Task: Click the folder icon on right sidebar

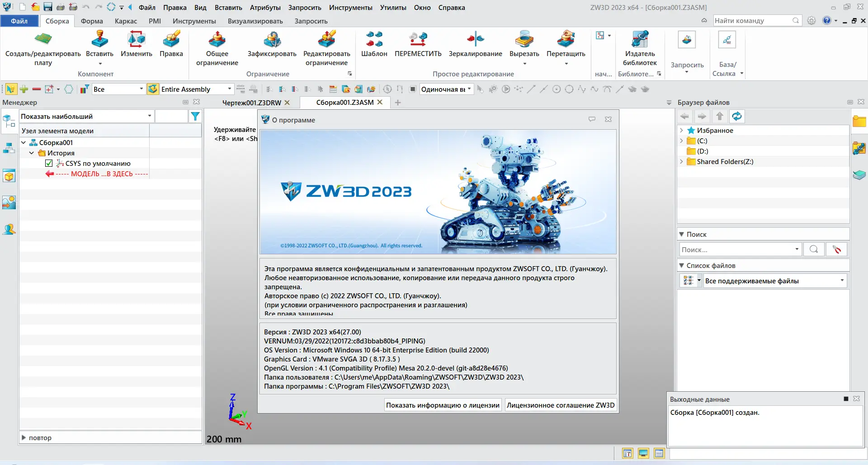Action: [x=859, y=122]
